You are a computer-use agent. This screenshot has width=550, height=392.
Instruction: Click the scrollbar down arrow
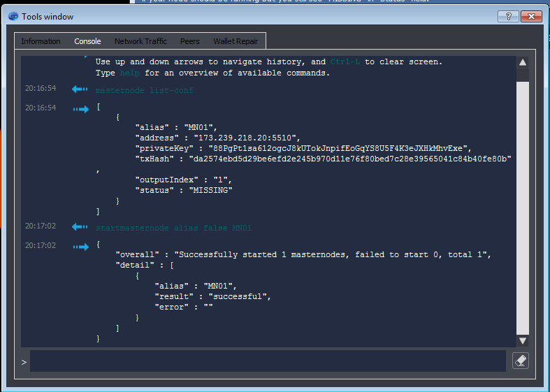pos(523,341)
